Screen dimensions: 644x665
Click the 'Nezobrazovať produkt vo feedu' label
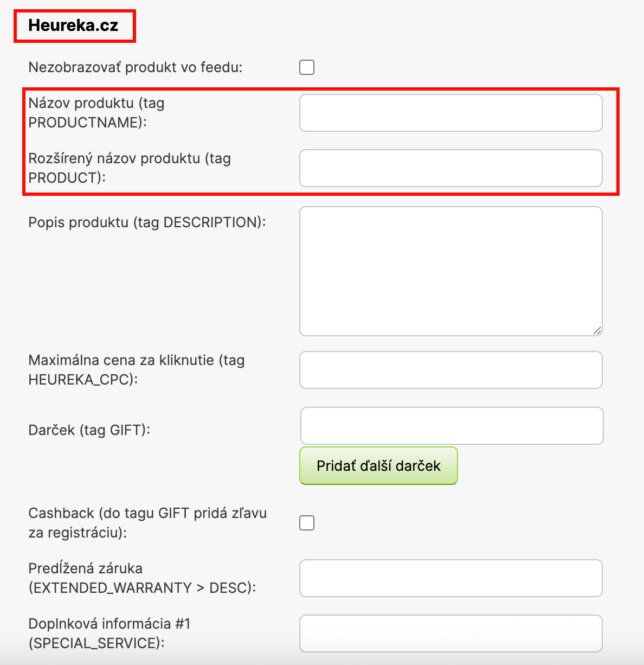136,67
